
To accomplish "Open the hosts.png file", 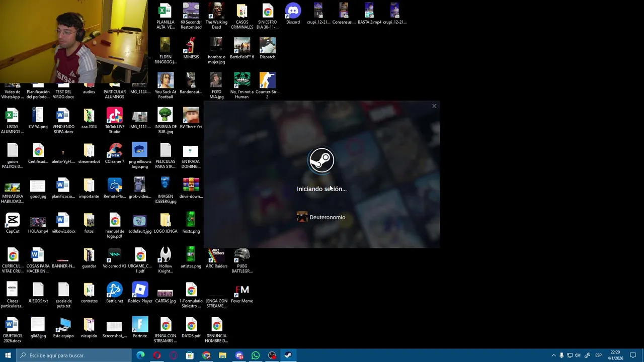I will coord(191,223).
